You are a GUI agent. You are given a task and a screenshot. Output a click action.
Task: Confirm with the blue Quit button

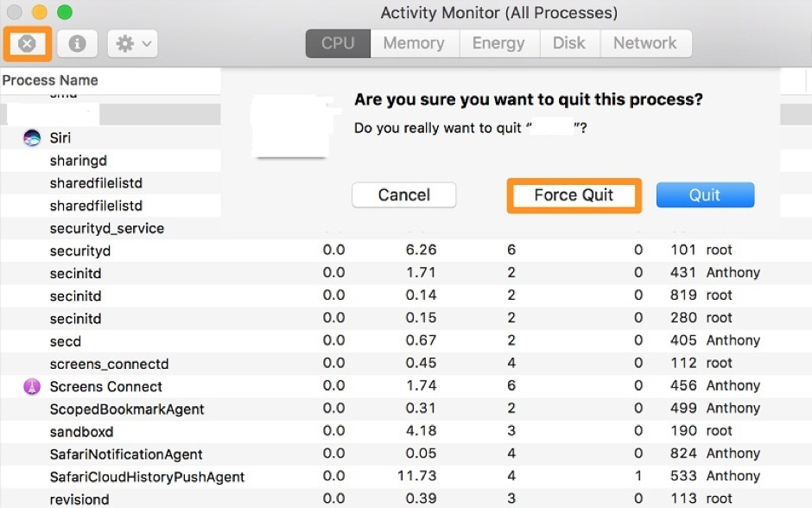[704, 195]
